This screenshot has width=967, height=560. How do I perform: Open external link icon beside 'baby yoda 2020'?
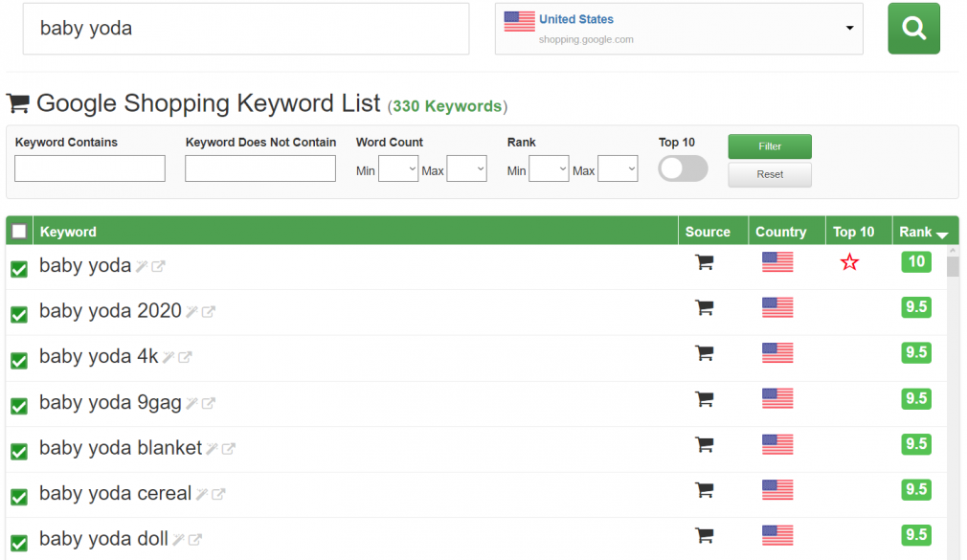[209, 312]
